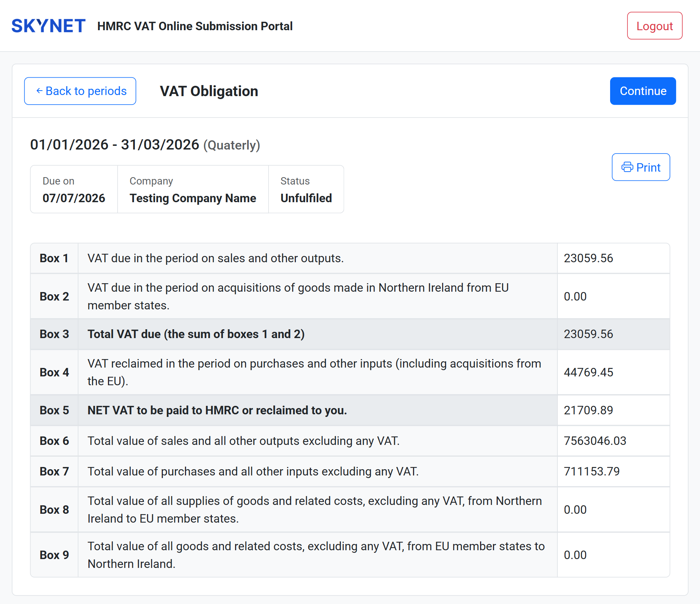Click the Logout button
The height and width of the screenshot is (604, 700).
click(x=654, y=26)
